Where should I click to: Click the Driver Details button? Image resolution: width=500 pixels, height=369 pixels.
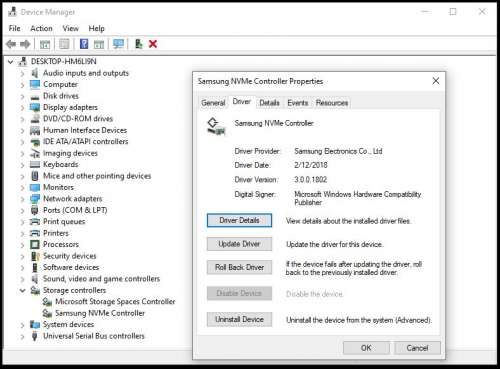(x=239, y=220)
